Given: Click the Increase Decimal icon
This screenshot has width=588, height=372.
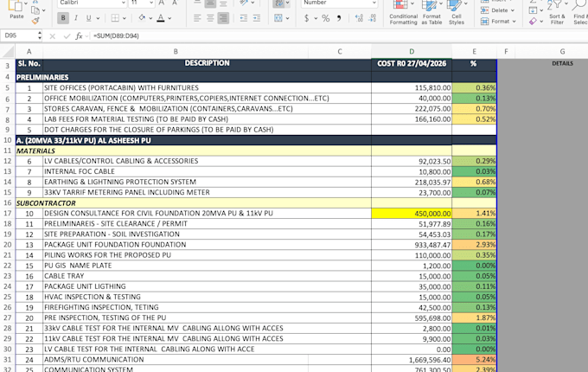Looking at the screenshot, I should (359, 18).
